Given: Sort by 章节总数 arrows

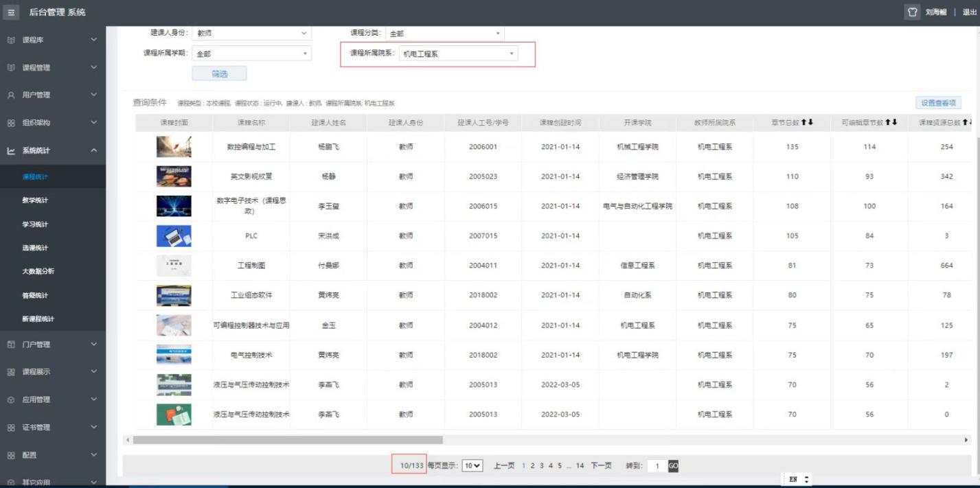Looking at the screenshot, I should [807, 122].
